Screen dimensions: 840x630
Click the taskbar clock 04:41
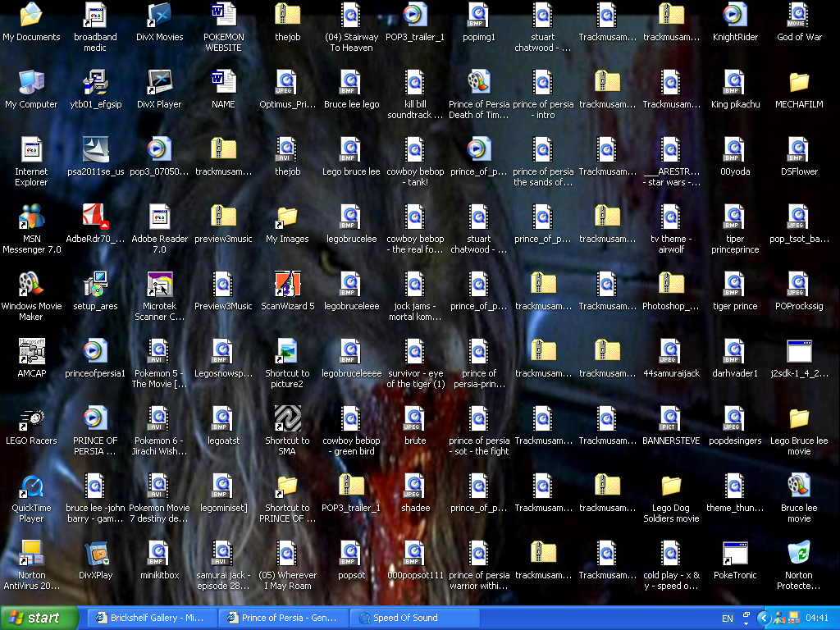click(816, 619)
